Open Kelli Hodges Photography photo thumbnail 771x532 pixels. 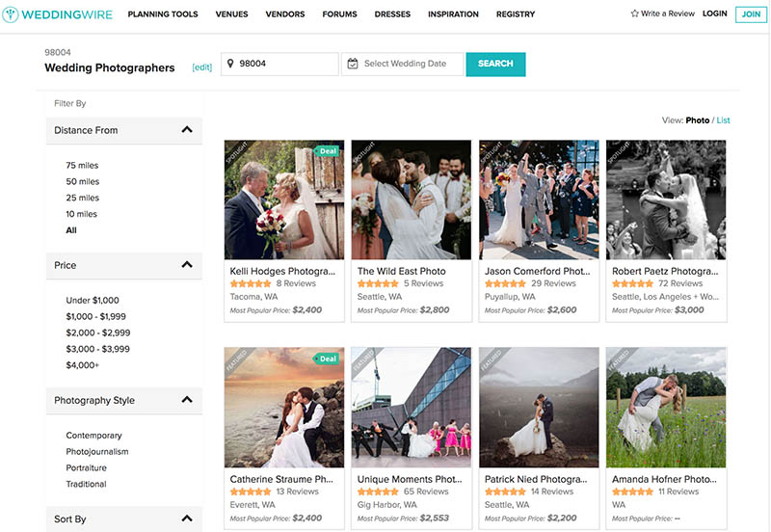tap(284, 199)
